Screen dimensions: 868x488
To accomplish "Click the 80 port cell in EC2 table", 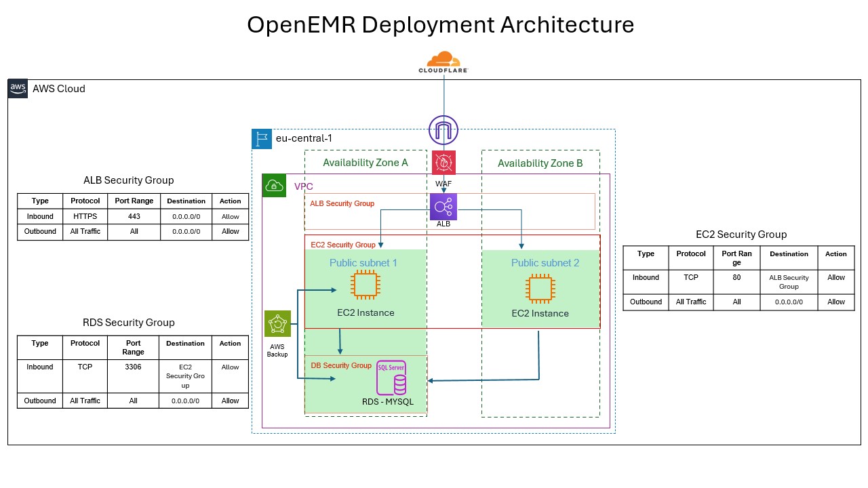I will (x=736, y=282).
